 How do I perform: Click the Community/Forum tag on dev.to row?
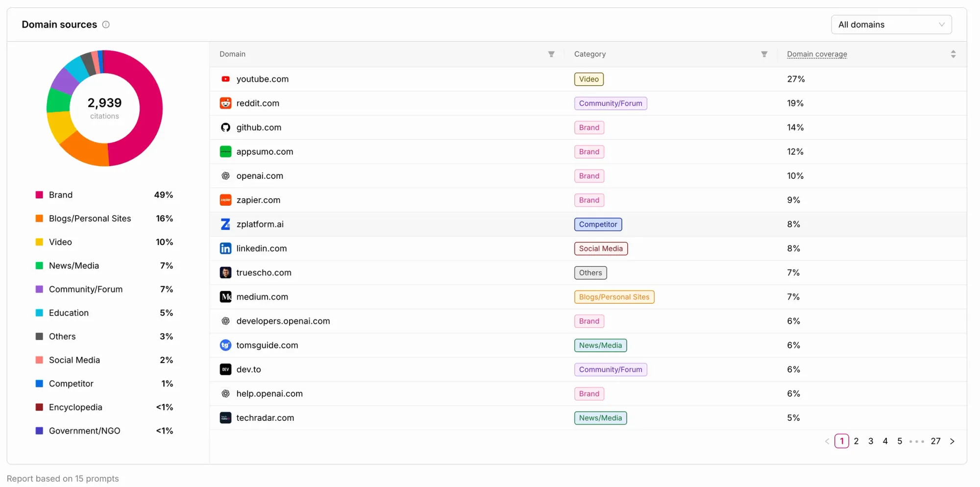click(x=611, y=369)
